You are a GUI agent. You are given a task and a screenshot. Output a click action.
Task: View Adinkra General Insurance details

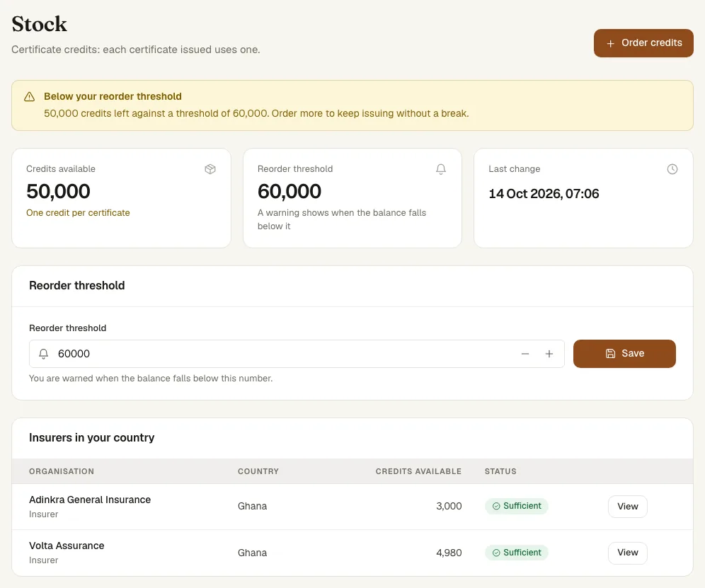click(627, 507)
